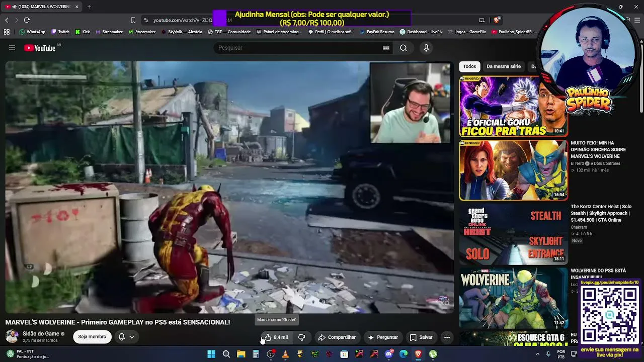Click the Perguntar button
This screenshot has width=644, height=362.
pos(382,337)
